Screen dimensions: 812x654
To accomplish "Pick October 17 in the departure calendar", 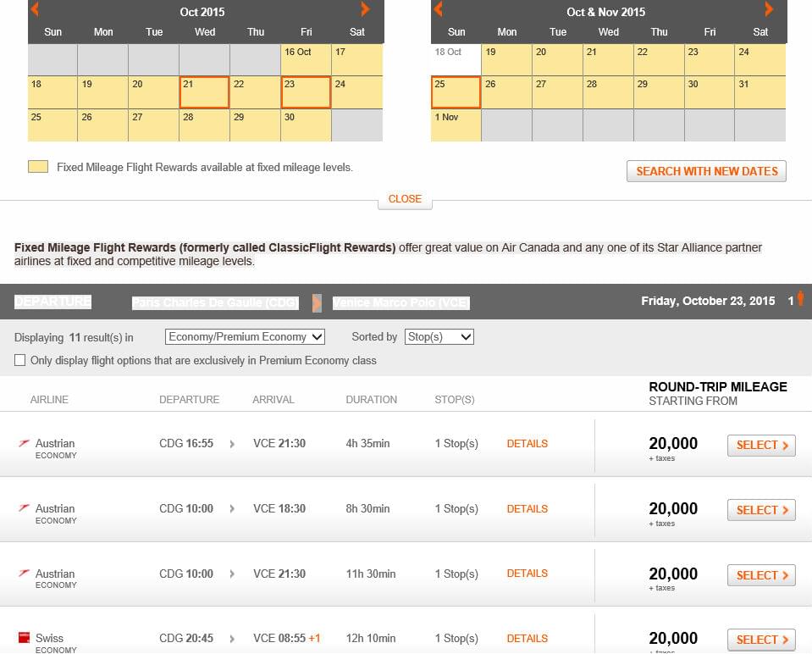I will click(x=356, y=59).
